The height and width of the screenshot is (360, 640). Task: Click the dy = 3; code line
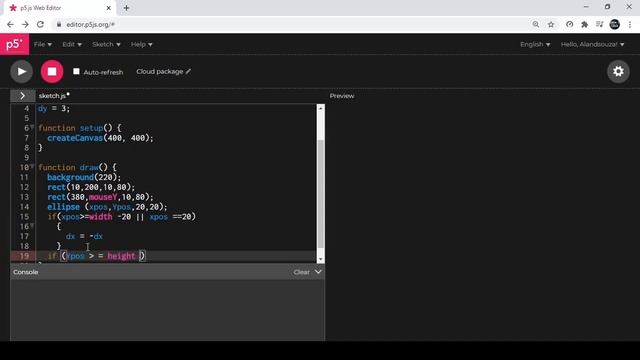tap(54, 109)
